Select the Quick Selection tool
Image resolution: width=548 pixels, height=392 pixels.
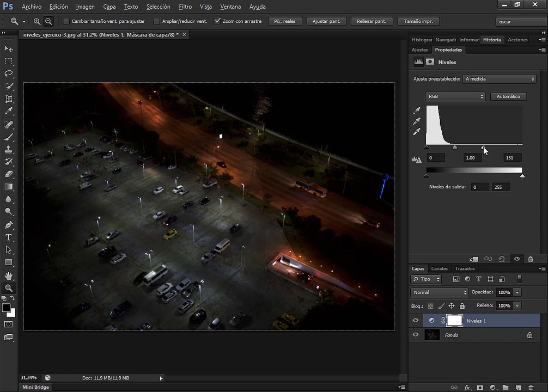(8, 87)
